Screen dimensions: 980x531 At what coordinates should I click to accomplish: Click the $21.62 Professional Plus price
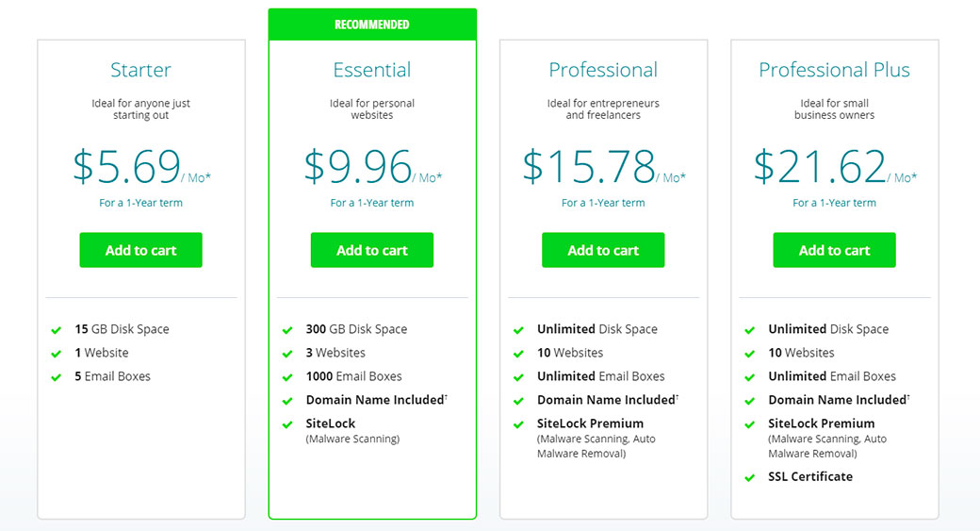[x=821, y=167]
